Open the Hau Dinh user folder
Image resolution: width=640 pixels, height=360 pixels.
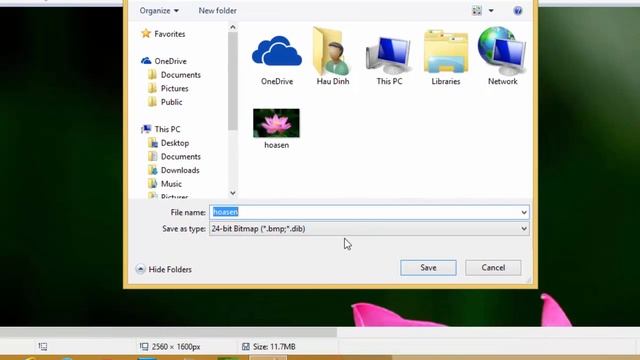coord(333,51)
